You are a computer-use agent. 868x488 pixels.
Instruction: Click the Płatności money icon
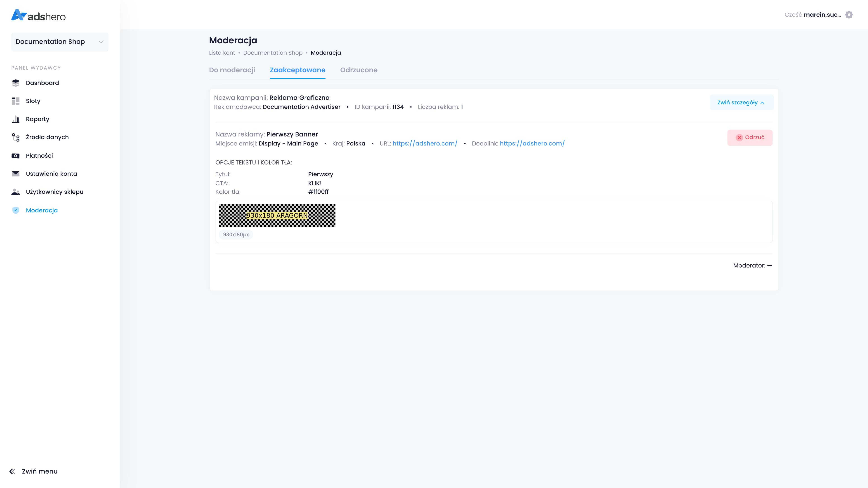tap(16, 156)
